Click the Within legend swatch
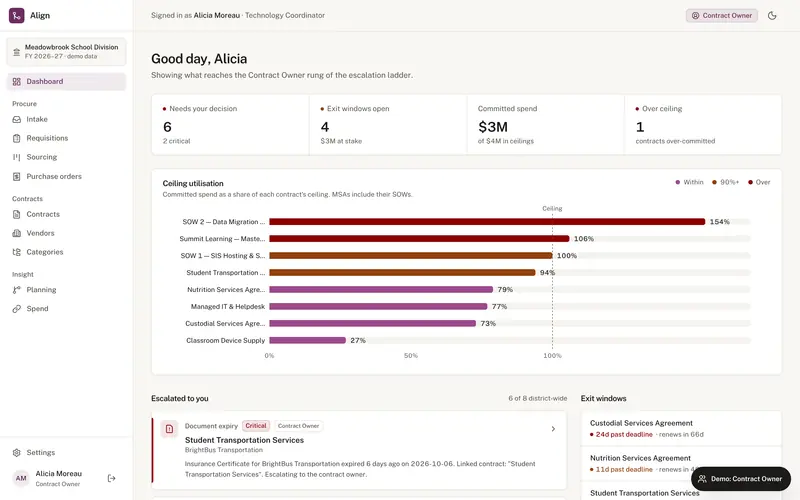Viewport: 800px width, 500px height. click(678, 182)
